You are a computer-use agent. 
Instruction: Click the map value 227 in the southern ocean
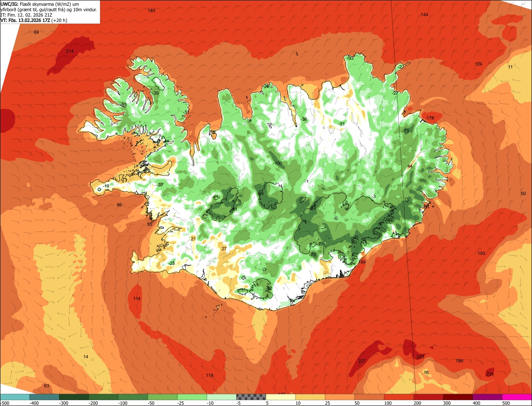coord(362,361)
